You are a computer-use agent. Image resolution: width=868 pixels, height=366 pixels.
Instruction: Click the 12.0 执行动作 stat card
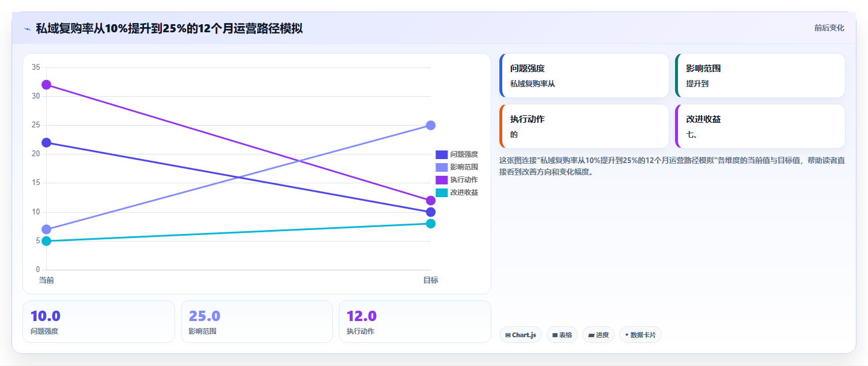(x=415, y=322)
